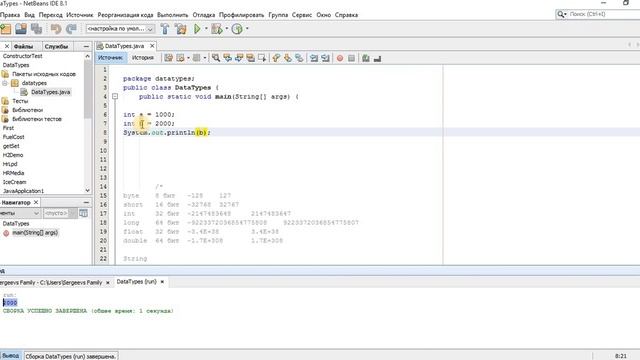Open the Вид menu

click(x=29, y=15)
